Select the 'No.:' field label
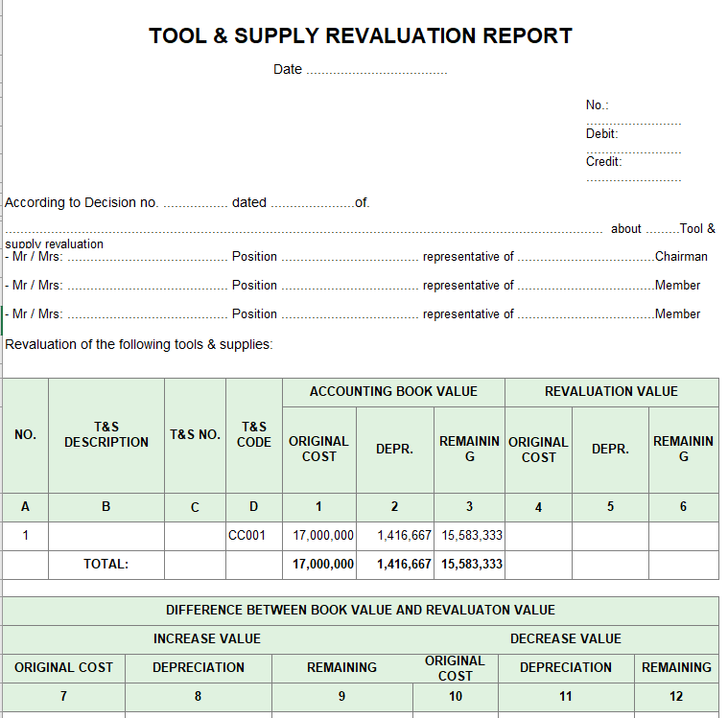This screenshot has width=728, height=718. coord(597,104)
